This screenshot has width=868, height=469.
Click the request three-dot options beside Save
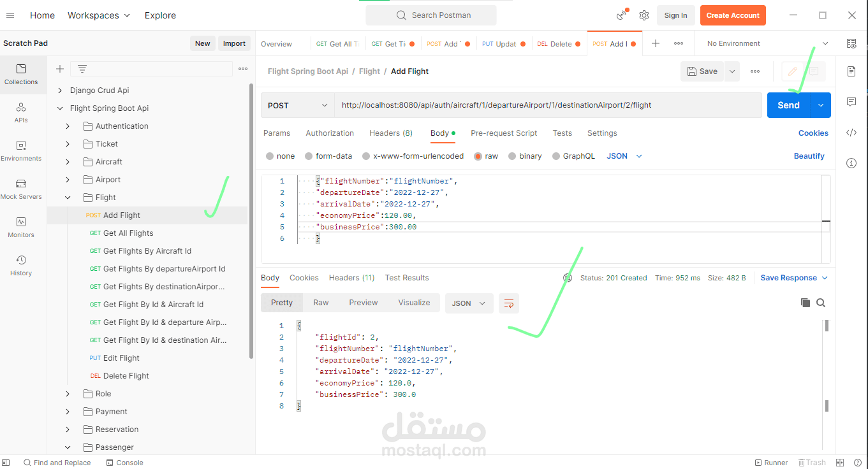(755, 71)
